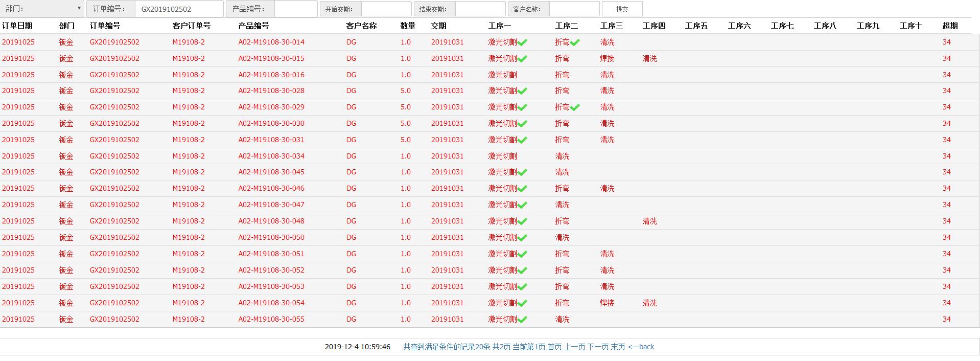Click 激光切割 checkmark in row A02-M19108-30-055
Viewport: 980px width, 361px height.
point(522,320)
